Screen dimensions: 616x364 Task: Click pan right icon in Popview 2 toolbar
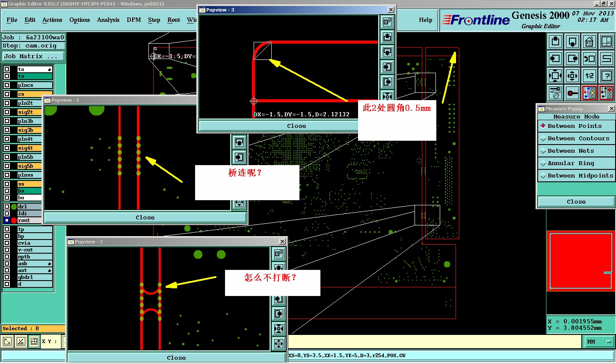[278, 314]
